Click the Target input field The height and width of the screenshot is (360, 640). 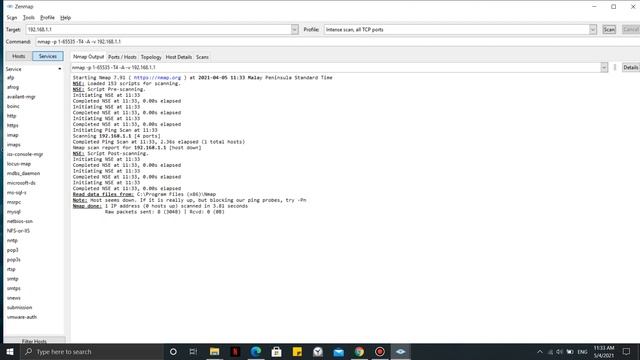159,29
